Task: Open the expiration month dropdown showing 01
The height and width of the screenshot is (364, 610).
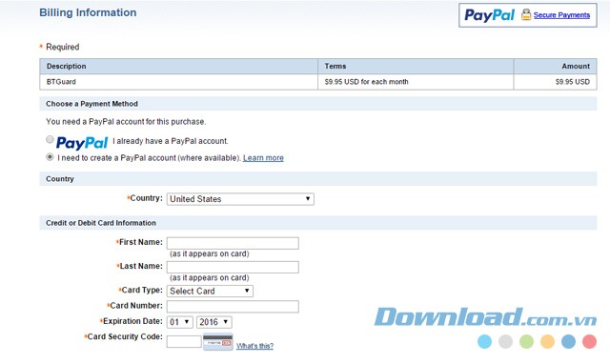Action: pyautogui.click(x=180, y=322)
